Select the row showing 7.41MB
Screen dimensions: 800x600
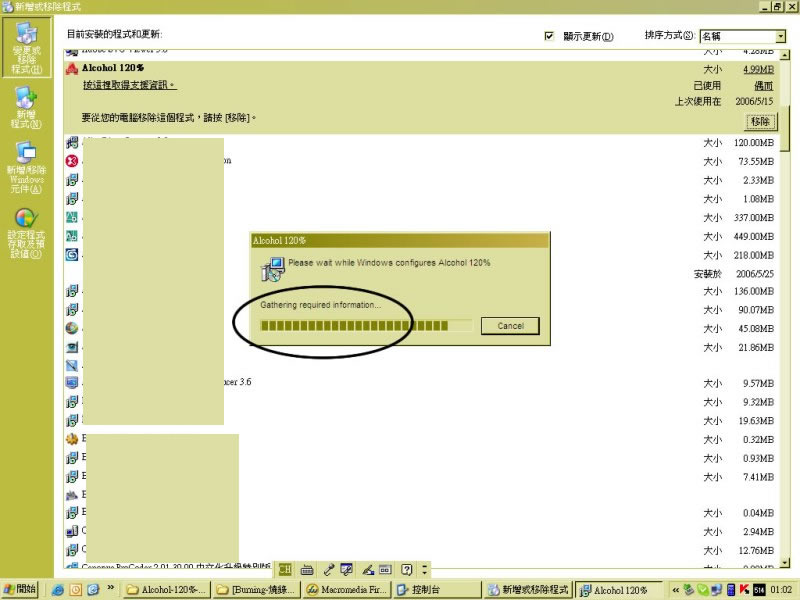pos(421,477)
